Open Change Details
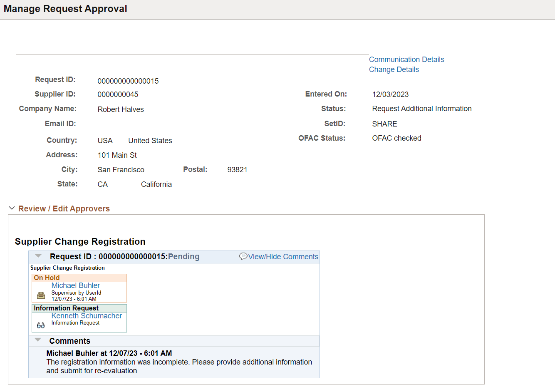Image resolution: width=555 pixels, height=392 pixels. (394, 69)
